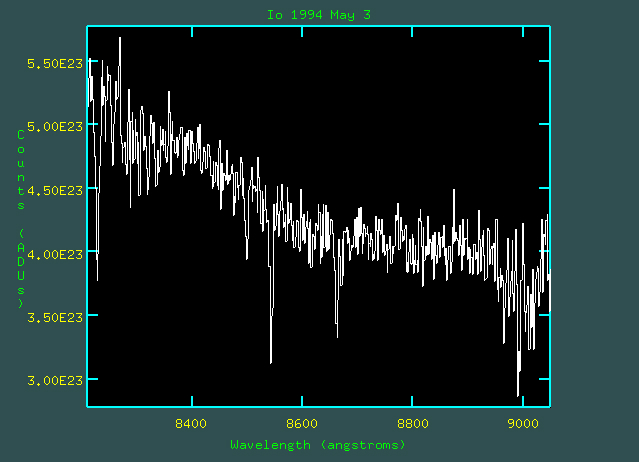Click the y-axis value 5.00E23
639x462 pixels.
pyautogui.click(x=55, y=127)
